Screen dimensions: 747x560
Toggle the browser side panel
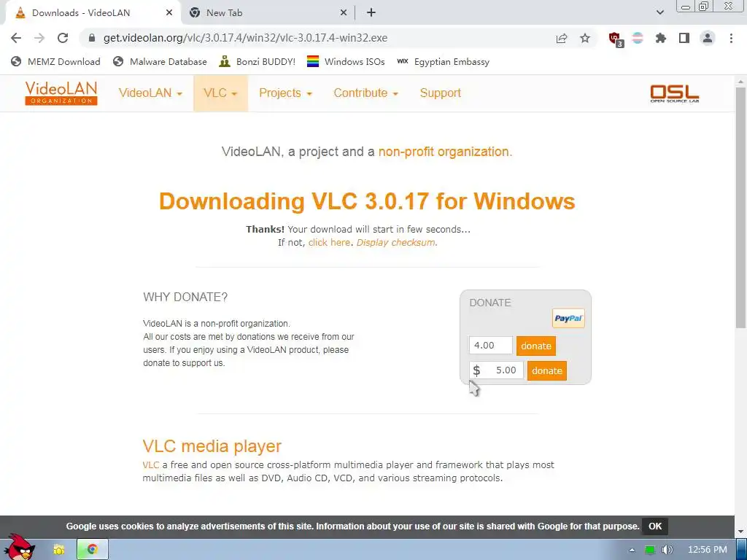pos(684,38)
